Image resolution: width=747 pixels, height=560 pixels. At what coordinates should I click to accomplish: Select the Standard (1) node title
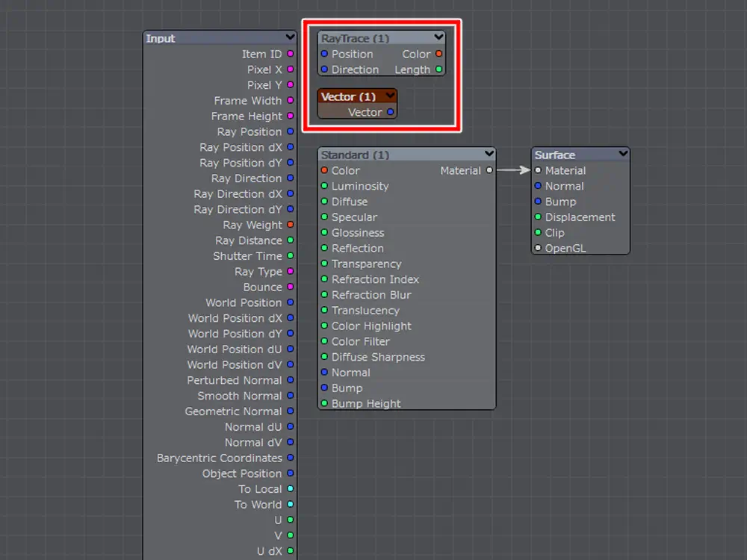tap(356, 155)
